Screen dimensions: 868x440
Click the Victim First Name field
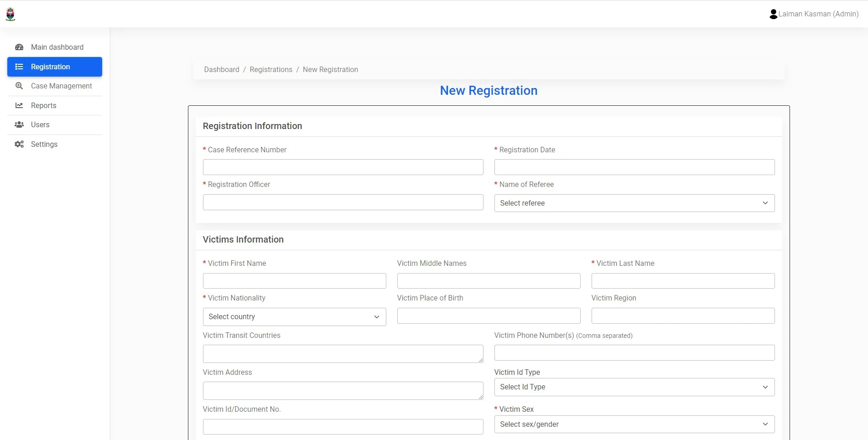(294, 280)
